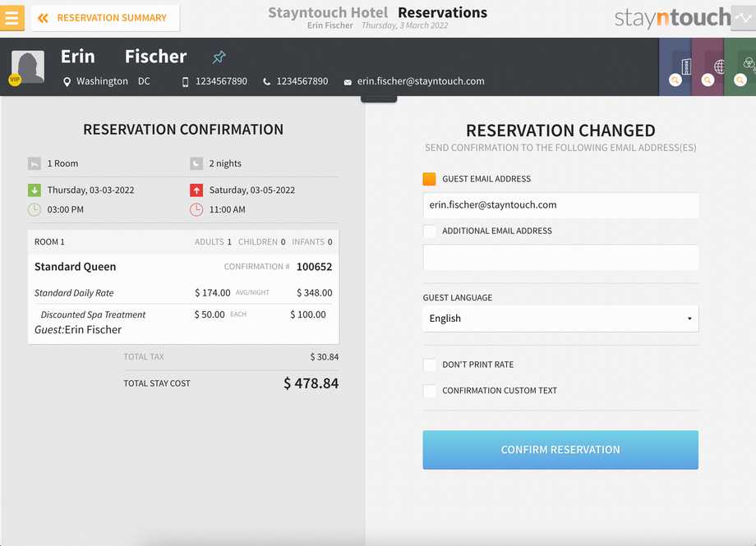Click the stayntouch logo at top right
This screenshot has width=756, height=546.
click(x=672, y=18)
